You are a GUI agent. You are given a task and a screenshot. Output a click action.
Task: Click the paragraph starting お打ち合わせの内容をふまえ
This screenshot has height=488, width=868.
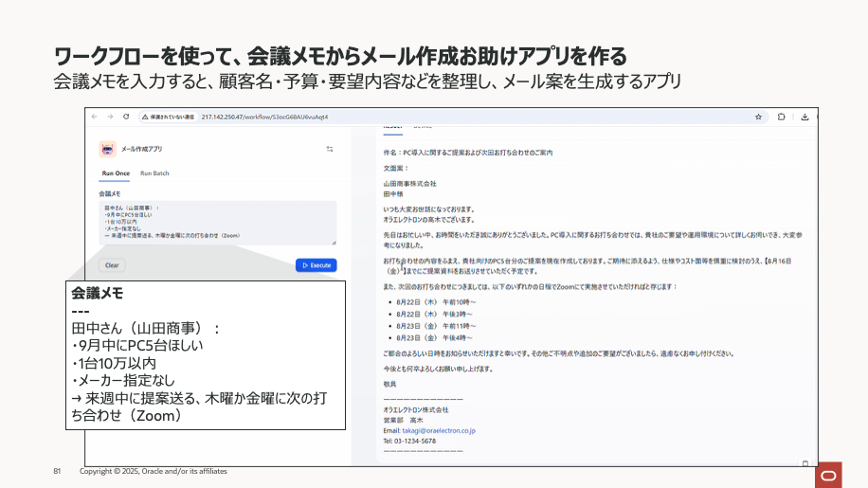[588, 266]
